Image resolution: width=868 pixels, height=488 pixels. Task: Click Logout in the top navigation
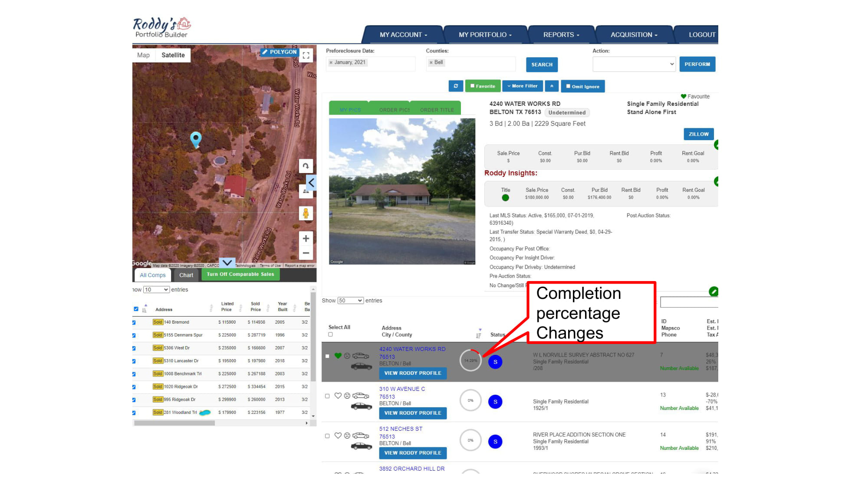pos(702,35)
